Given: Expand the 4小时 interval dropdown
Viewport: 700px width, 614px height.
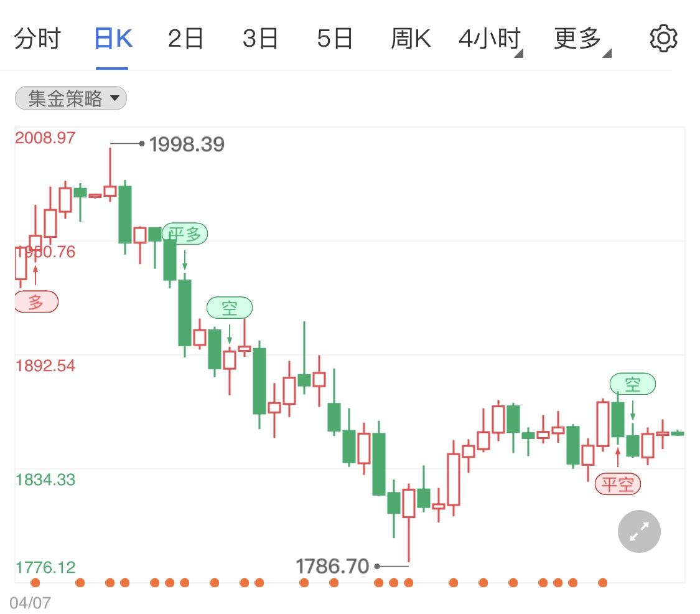Looking at the screenshot, I should click(490, 39).
